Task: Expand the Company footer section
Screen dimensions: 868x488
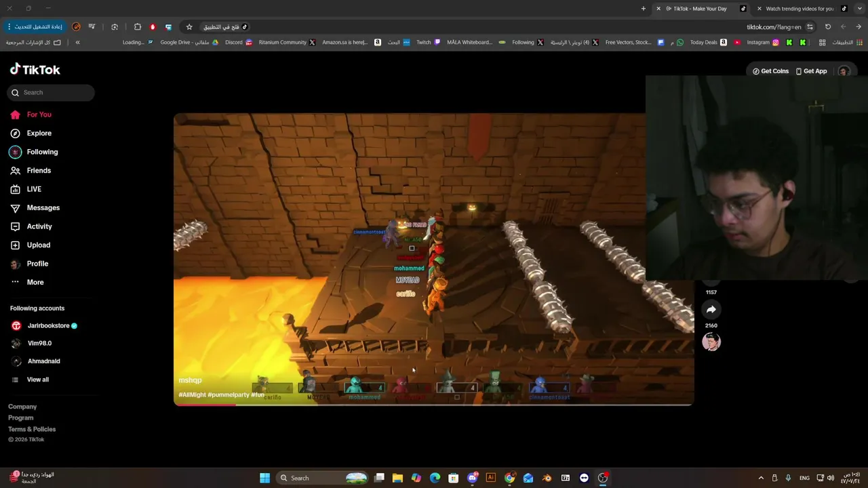Action: (x=22, y=407)
